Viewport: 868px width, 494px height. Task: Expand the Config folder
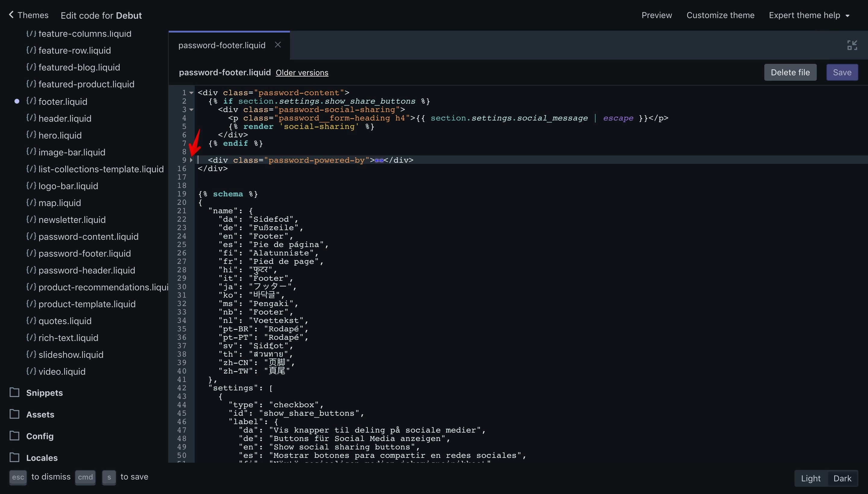(40, 436)
